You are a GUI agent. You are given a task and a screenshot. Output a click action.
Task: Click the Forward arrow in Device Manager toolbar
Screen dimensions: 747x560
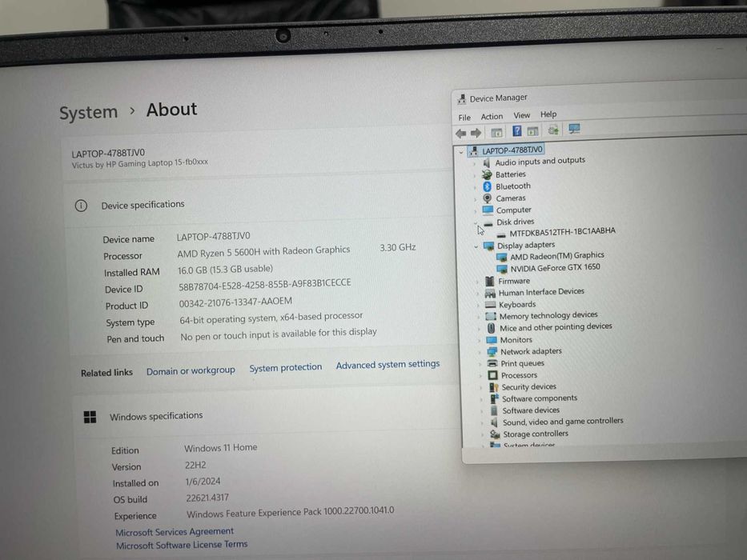(x=476, y=134)
